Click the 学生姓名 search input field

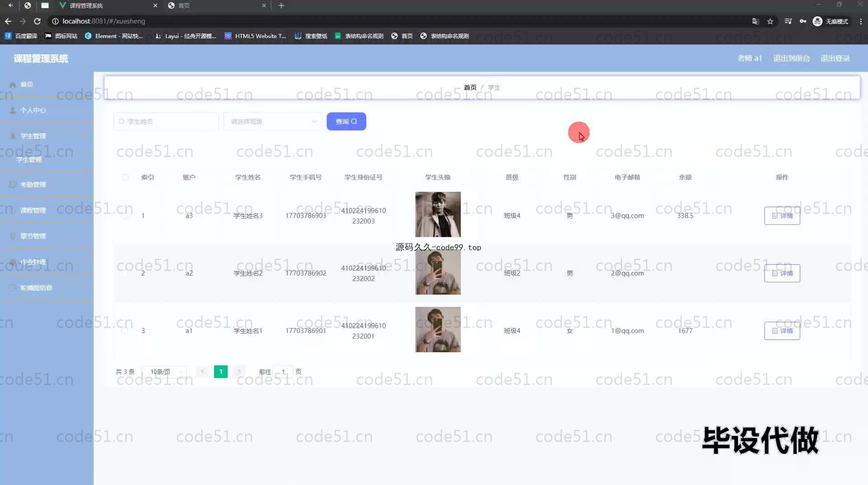click(x=167, y=121)
